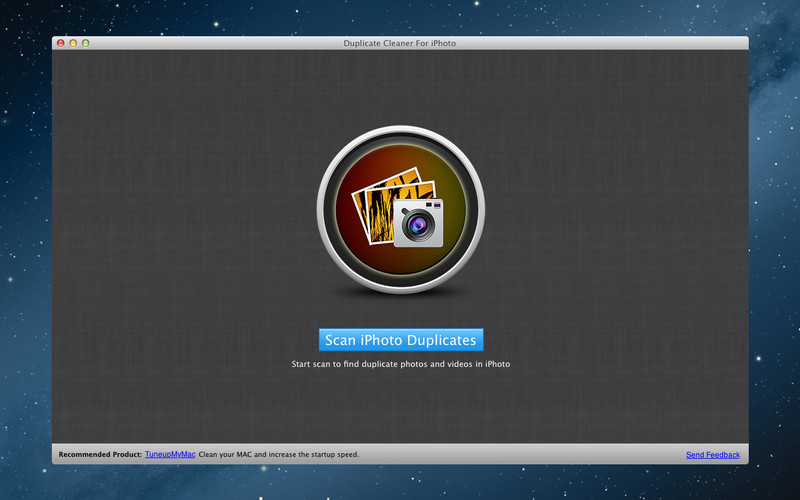Viewport: 800px width, 500px height.
Task: Click the Duplicate Cleaner For iPhoto title
Action: [400, 44]
